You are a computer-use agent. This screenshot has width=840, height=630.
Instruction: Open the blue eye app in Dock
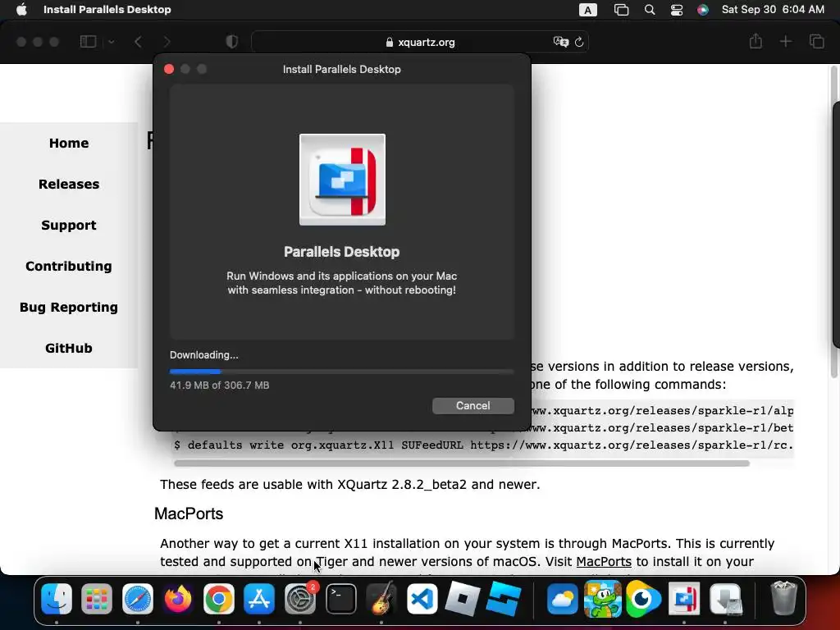pos(643,598)
